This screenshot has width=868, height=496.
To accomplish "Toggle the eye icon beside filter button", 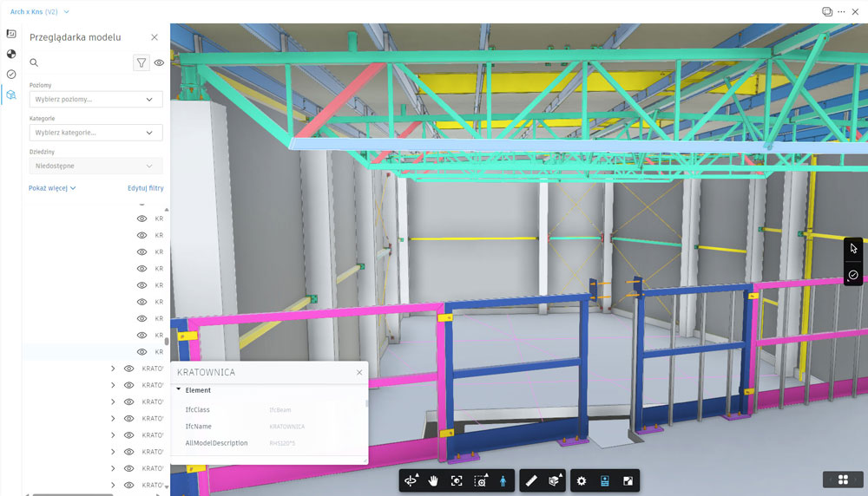I will tap(159, 62).
